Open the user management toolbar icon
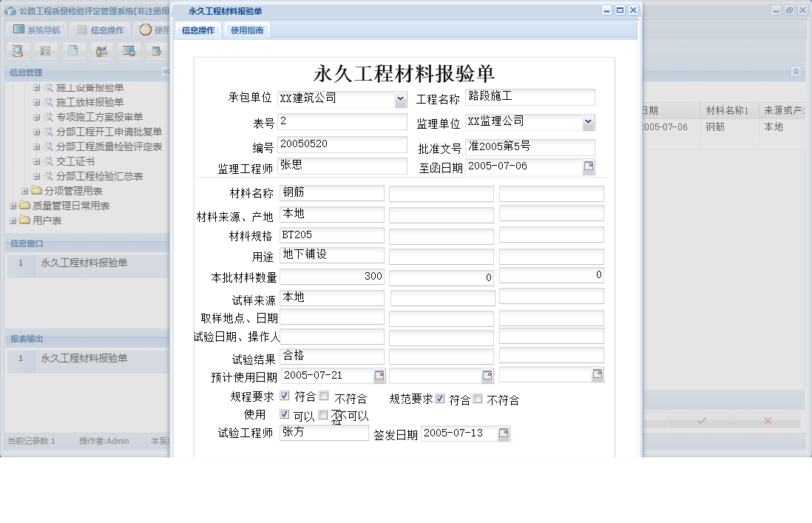The width and height of the screenshot is (812, 523). click(x=101, y=50)
